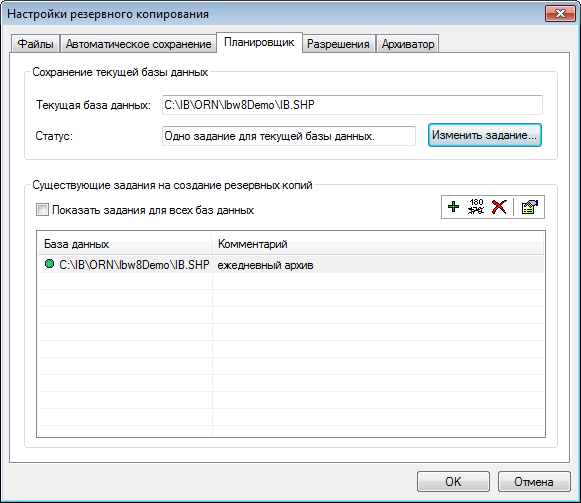Viewport: 581px width, 503px height.
Task: Open task properties icon in toolbar
Action: pyautogui.click(x=529, y=207)
